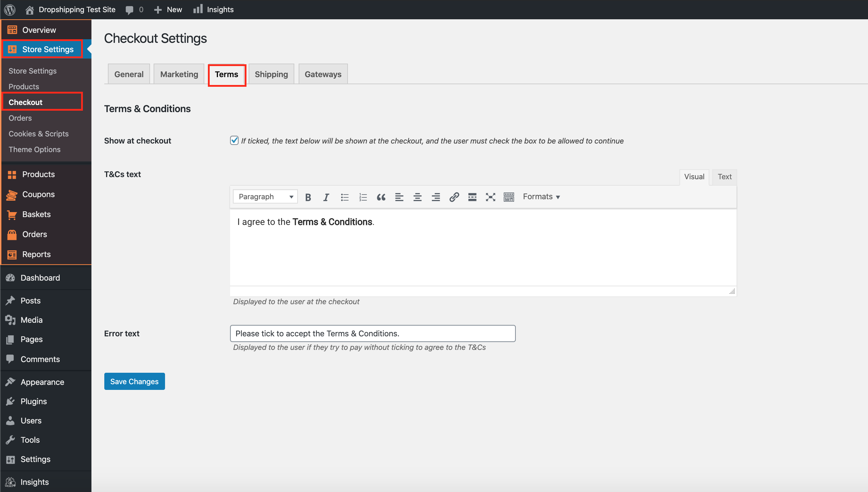Apply italic formatting in the editor
The image size is (868, 492).
pos(326,197)
